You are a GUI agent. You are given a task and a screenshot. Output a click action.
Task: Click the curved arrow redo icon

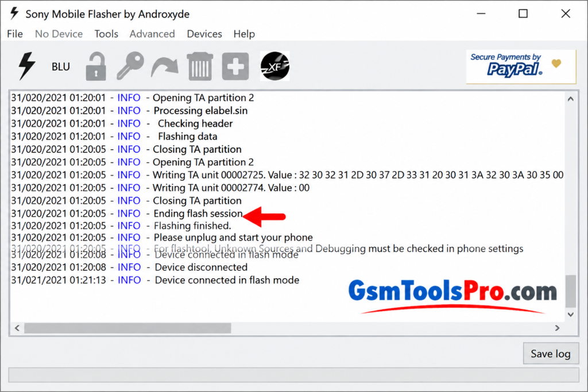point(165,67)
